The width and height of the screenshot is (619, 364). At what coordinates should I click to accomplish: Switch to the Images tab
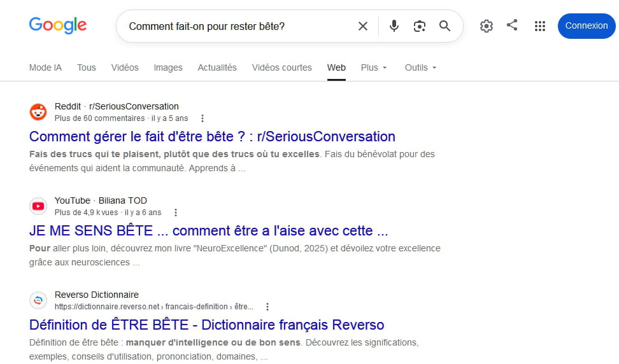(x=168, y=67)
